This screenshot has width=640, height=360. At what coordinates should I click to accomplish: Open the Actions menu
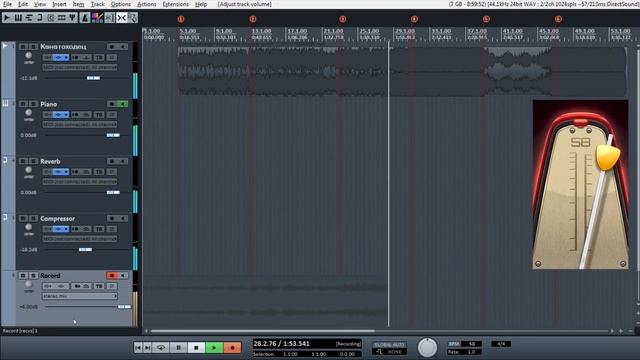click(147, 4)
